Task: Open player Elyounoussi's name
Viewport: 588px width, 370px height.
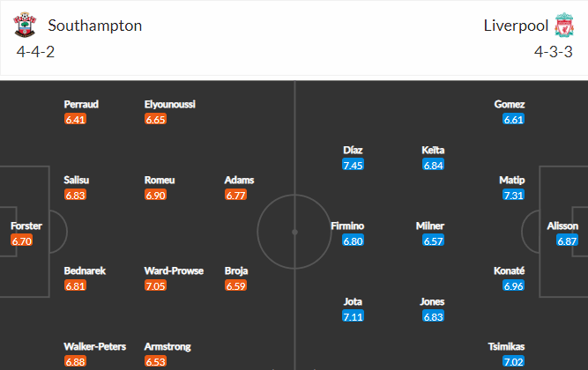Action: tap(170, 104)
